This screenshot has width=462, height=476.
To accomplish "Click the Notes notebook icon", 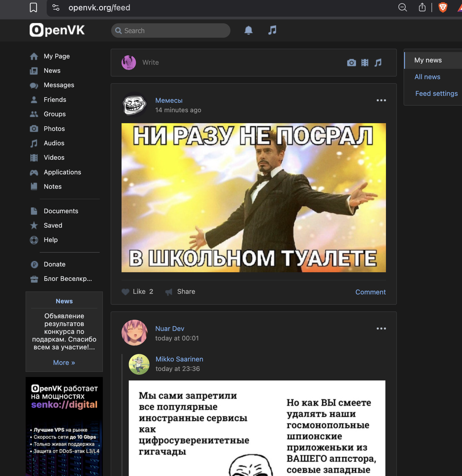I will [34, 186].
